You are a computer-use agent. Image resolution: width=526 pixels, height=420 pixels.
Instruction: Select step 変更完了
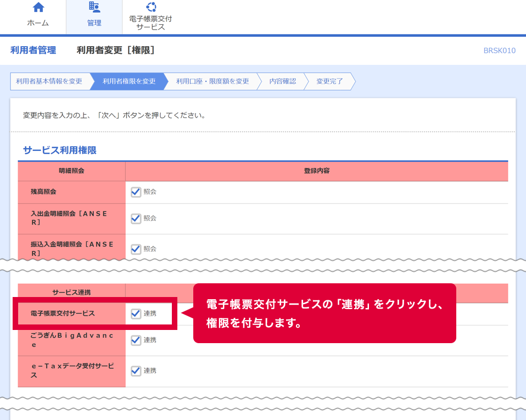tap(329, 81)
